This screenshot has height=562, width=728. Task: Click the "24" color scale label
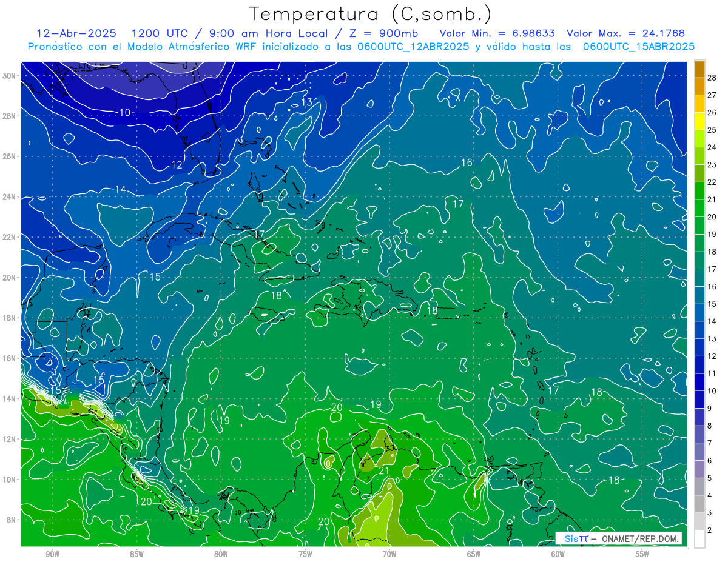(x=712, y=147)
